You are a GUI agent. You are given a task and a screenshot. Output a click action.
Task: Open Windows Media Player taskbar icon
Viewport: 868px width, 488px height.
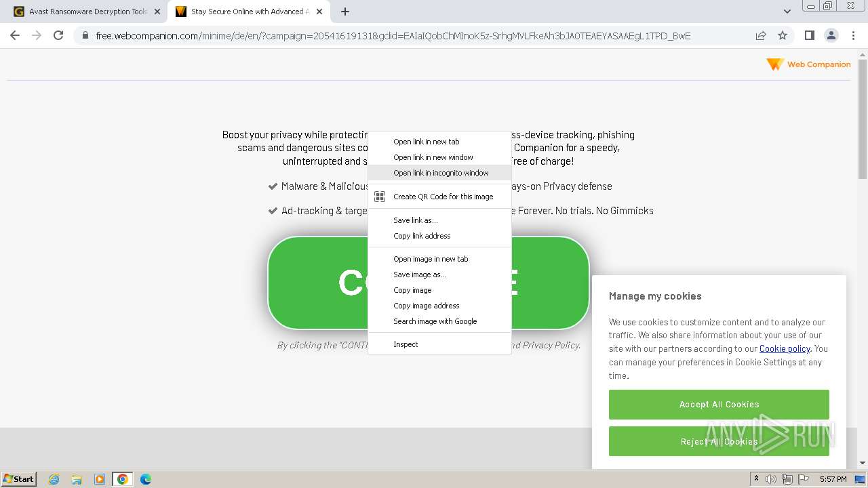(100, 479)
